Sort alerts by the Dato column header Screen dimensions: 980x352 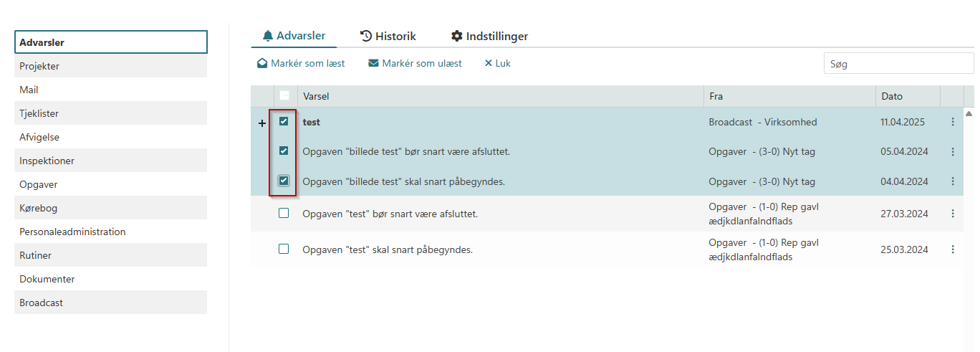[x=892, y=96]
